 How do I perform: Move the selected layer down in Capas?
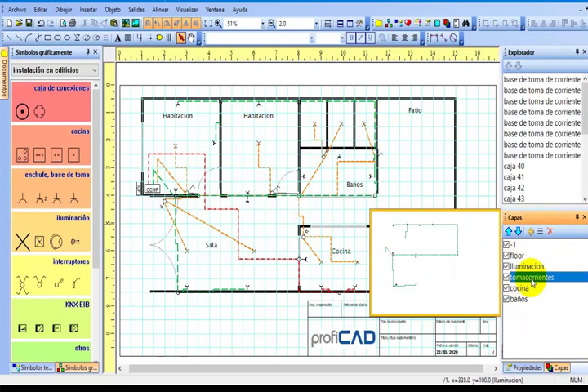pyautogui.click(x=518, y=231)
